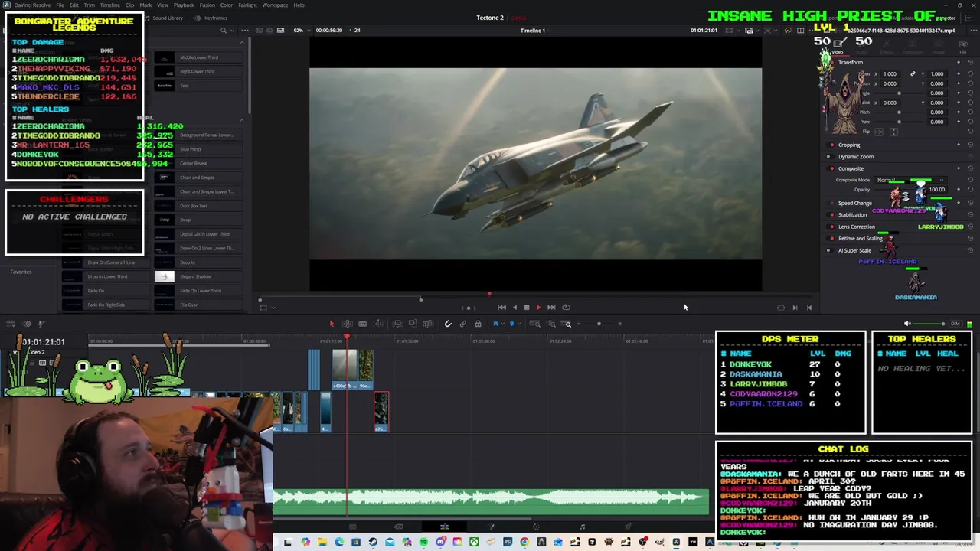Open the marker color dropdown arrow
This screenshot has width=980, height=551.
(519, 324)
